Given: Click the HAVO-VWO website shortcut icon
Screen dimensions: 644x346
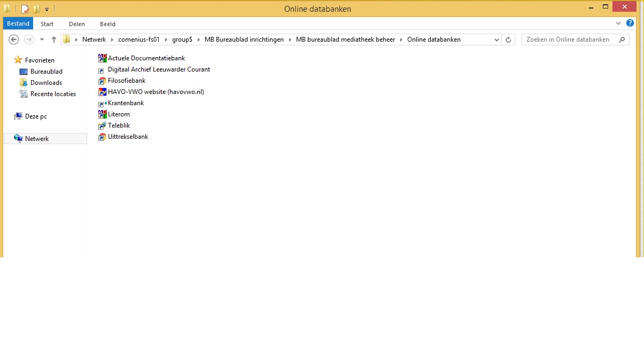Looking at the screenshot, I should (x=103, y=92).
